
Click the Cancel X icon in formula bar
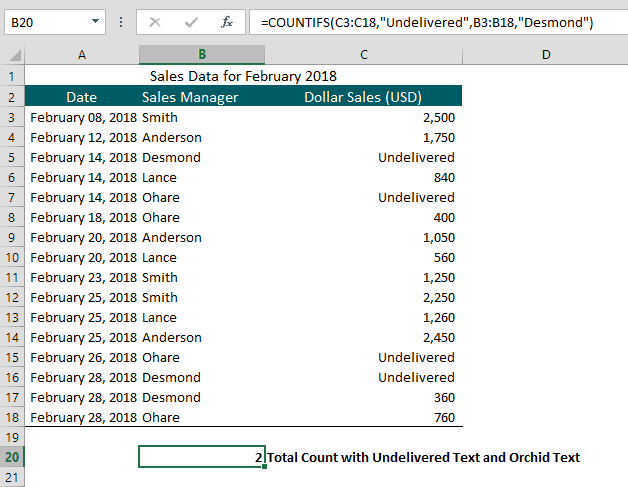(155, 22)
